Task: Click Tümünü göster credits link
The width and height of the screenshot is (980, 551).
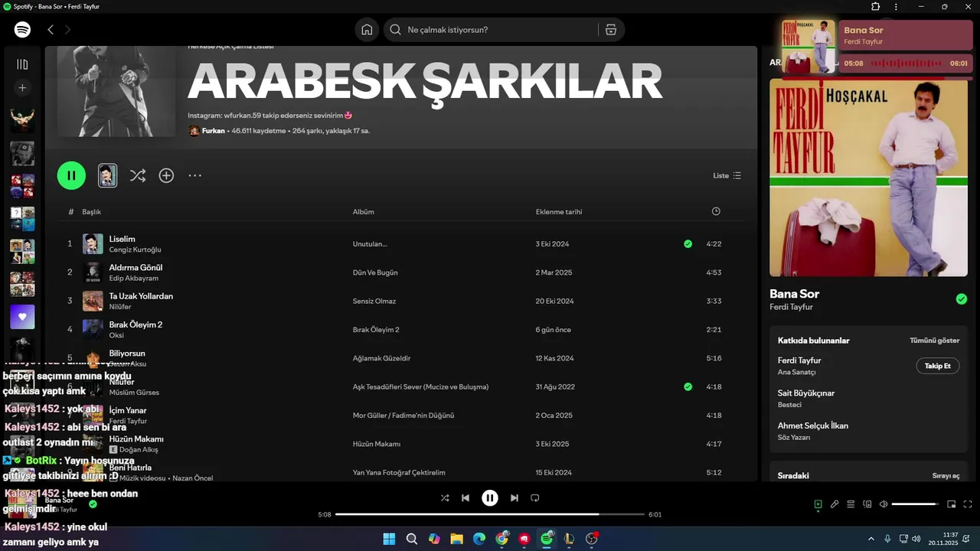Action: [934, 341]
